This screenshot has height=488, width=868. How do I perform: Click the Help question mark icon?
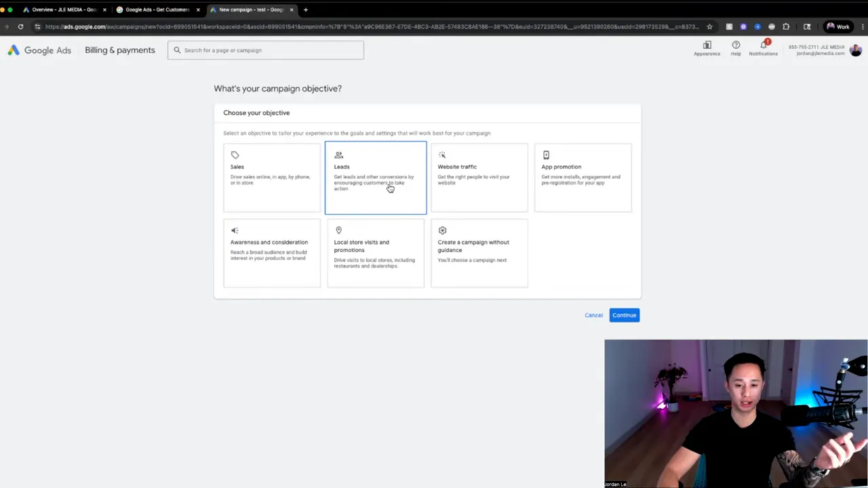(736, 45)
